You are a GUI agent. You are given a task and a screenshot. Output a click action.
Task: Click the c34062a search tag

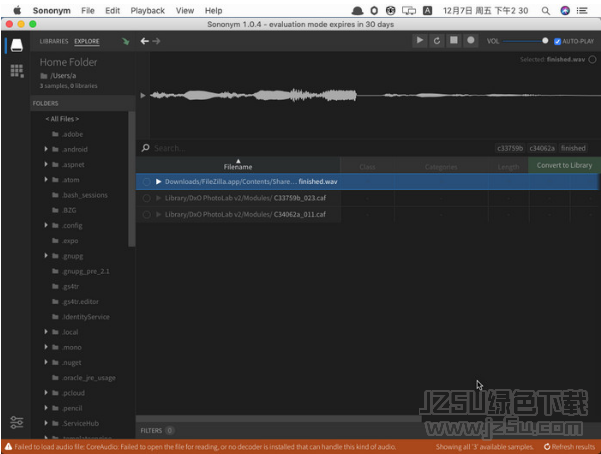pos(542,148)
